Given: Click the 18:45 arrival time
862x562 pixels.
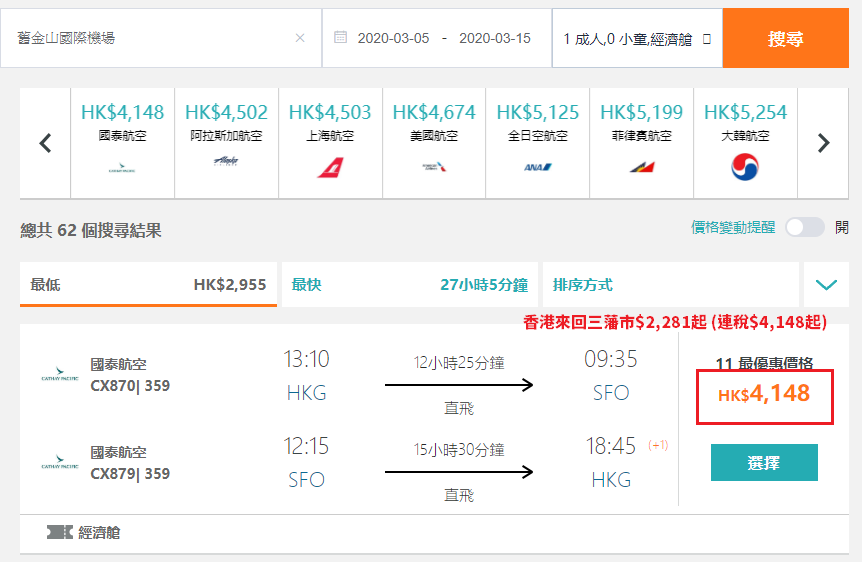Looking at the screenshot, I should pos(611,446).
